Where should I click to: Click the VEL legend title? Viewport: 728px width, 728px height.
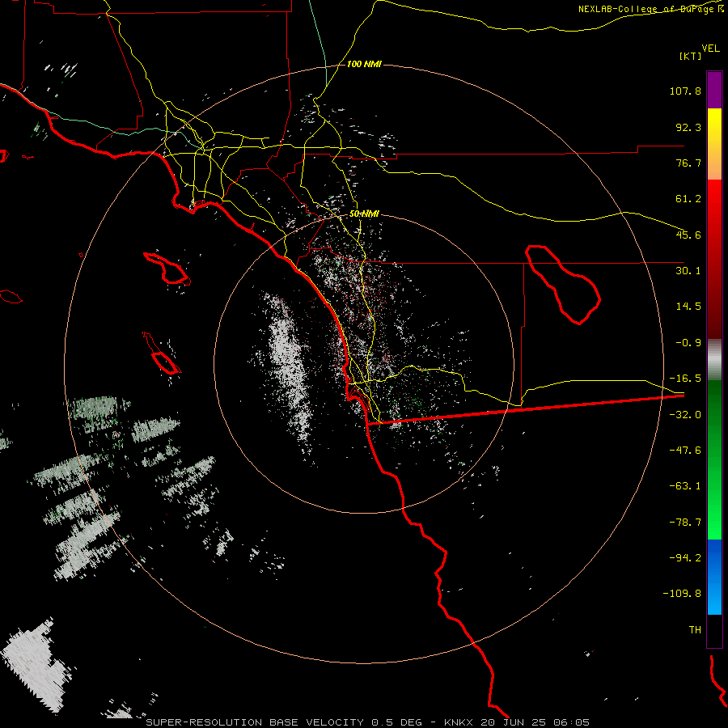[x=710, y=48]
